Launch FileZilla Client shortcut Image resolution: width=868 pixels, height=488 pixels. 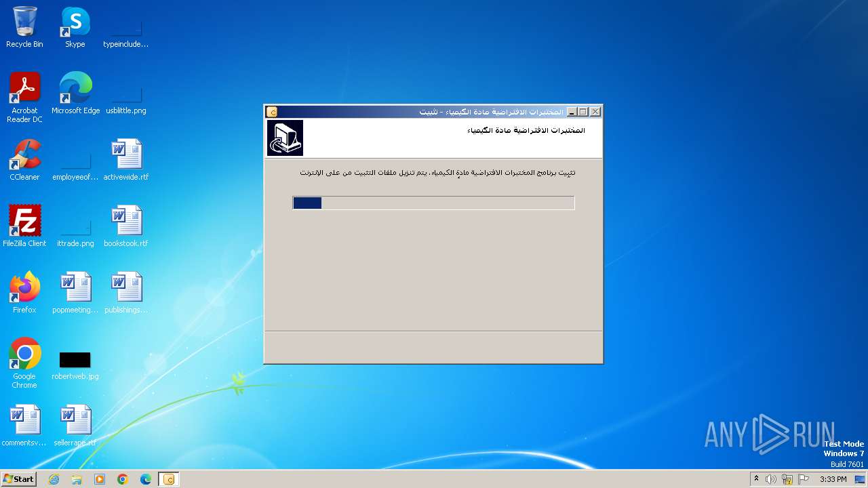(24, 226)
